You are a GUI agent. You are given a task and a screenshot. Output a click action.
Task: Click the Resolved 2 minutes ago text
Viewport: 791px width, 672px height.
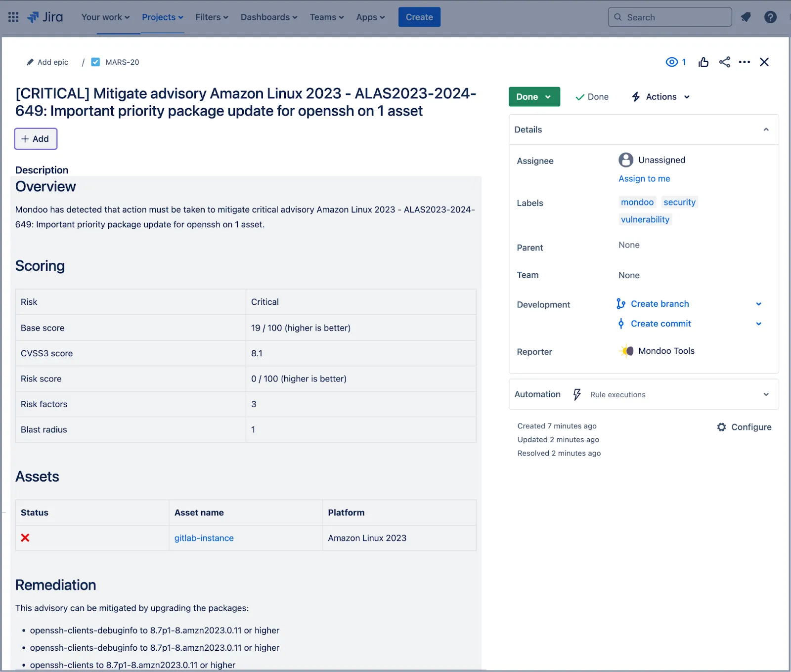point(559,453)
